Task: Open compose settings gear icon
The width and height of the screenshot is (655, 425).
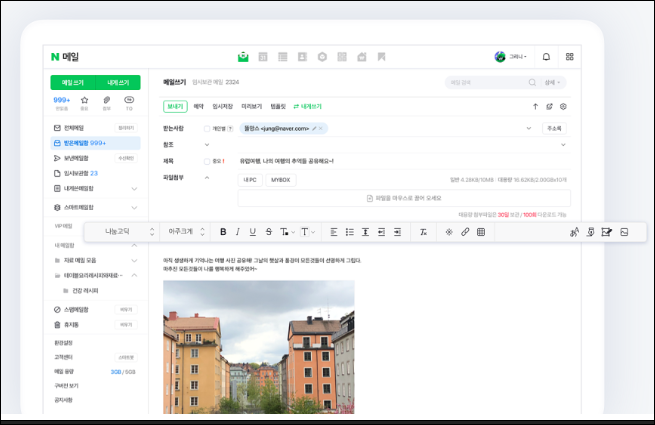Action: tap(563, 107)
